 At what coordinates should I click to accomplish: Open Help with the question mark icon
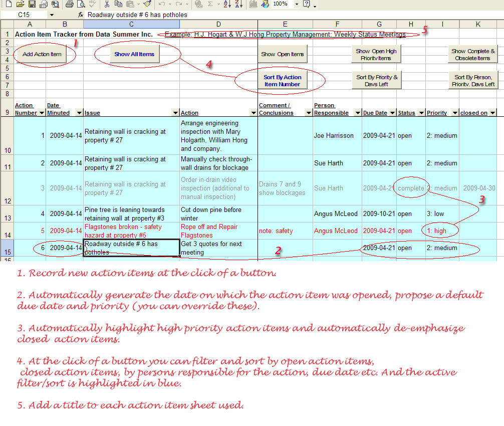(307, 4)
